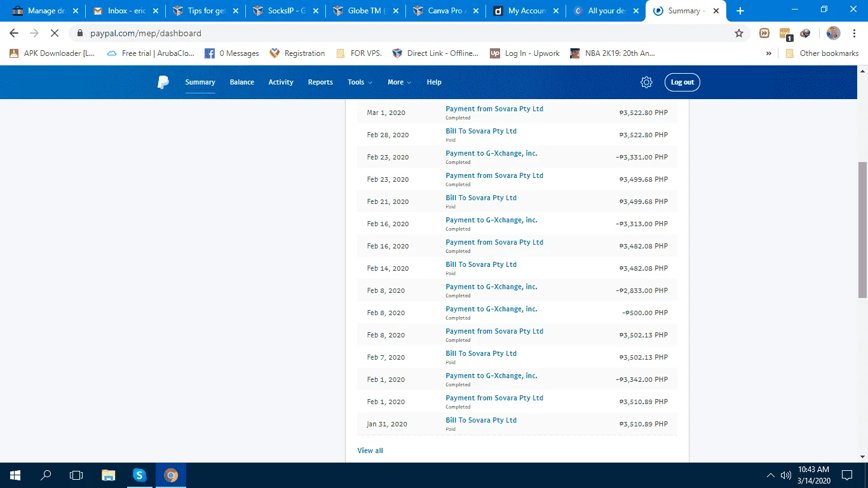Switch to Chrome on the taskbar
868x488 pixels.
coord(171,475)
